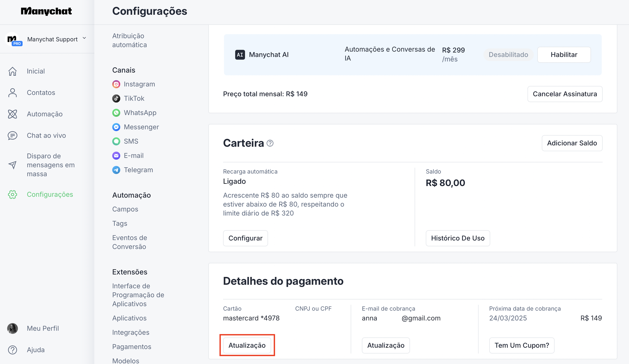Screen dimensions: 629x364
Task: Click the Disparo de mensagens paper-plane icon
Action: pos(12,165)
